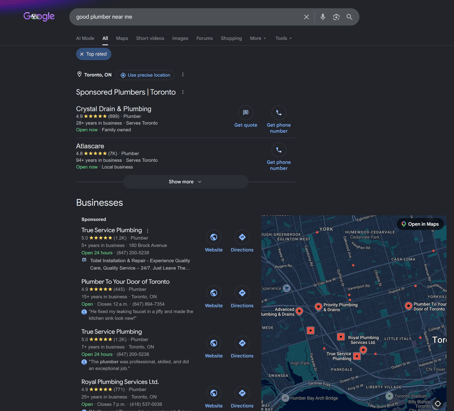454x411 pixels.
Task: Click the Advanced Plumbing & Drains map pin
Action: click(x=299, y=311)
